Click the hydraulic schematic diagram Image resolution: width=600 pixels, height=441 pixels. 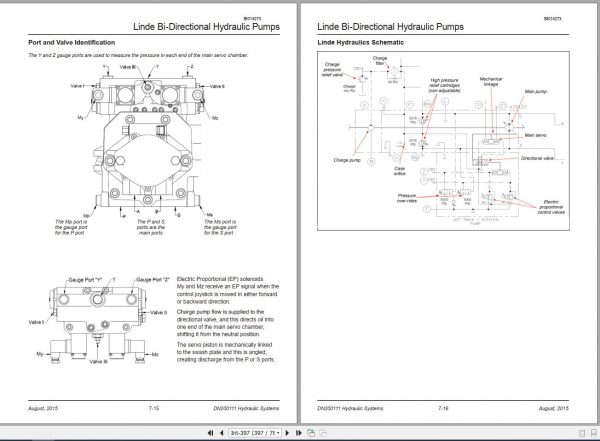coord(443,141)
